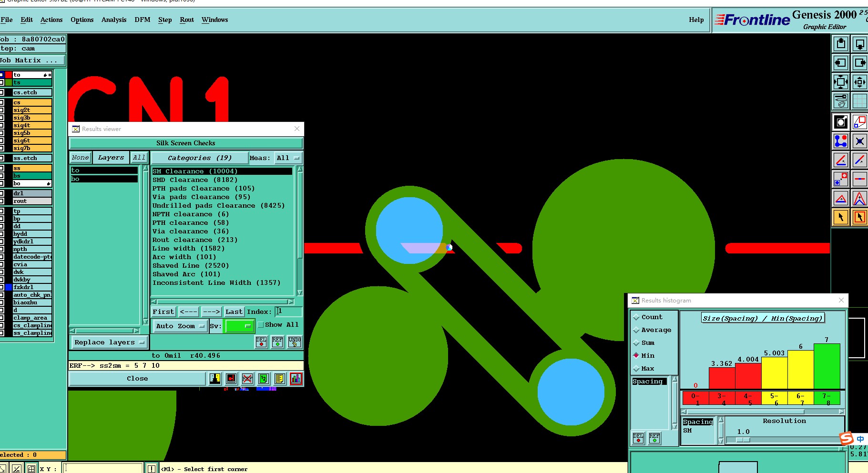Toggle the checkbox left of layer ss.etch
Screen dimensions: 868x473
coord(1,158)
